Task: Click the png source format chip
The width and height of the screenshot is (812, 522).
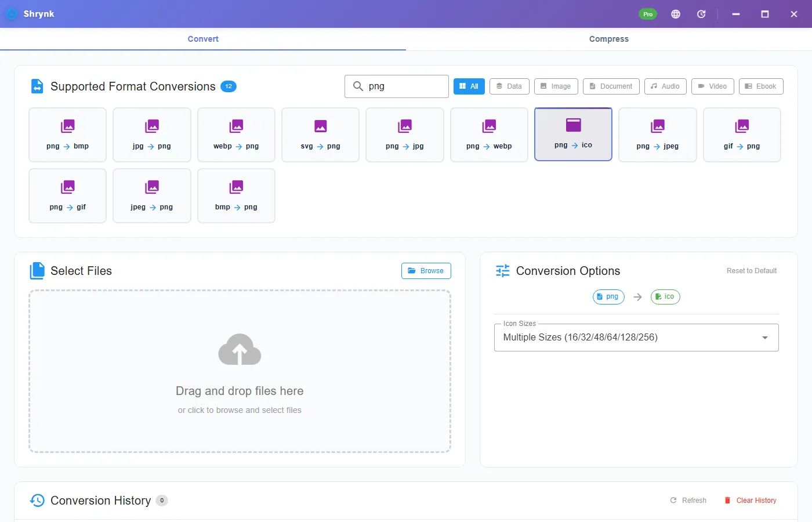Action: point(608,296)
